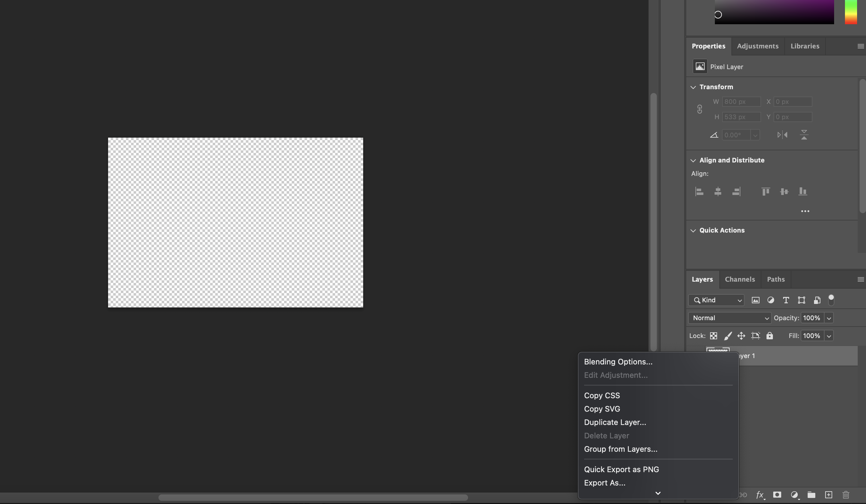Choose Quick Export as PNG
The height and width of the screenshot is (504, 866).
click(x=621, y=469)
